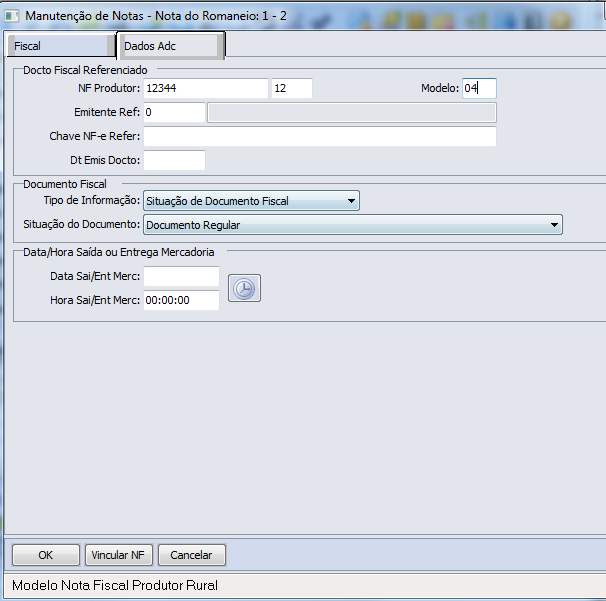Click the Modelo field containing 04

pos(479,88)
